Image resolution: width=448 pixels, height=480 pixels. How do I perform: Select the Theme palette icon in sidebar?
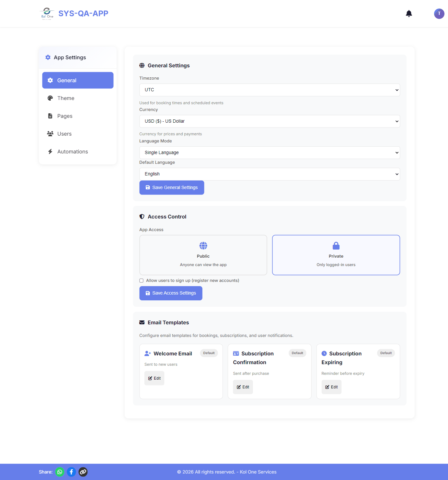click(50, 98)
